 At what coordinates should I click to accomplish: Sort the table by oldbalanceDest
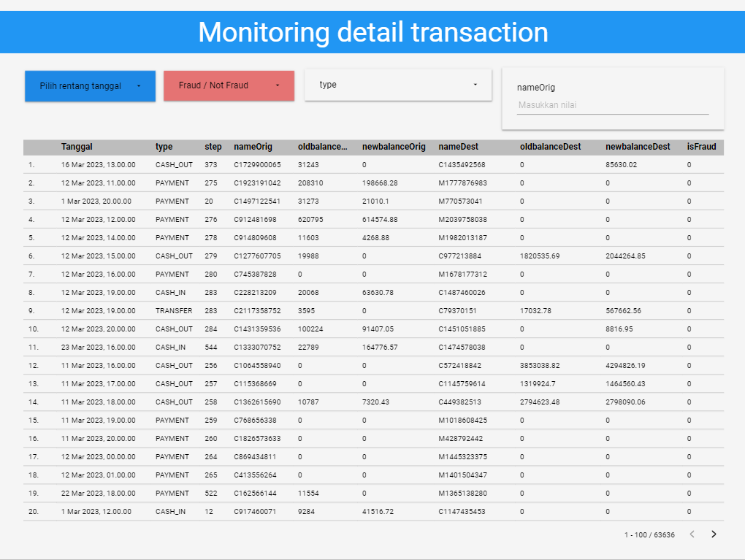550,147
